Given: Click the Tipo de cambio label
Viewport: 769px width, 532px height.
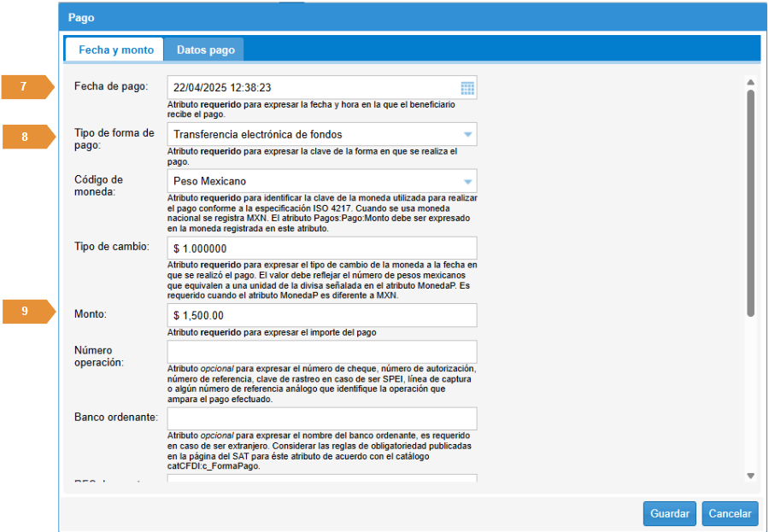Looking at the screenshot, I should [x=111, y=247].
